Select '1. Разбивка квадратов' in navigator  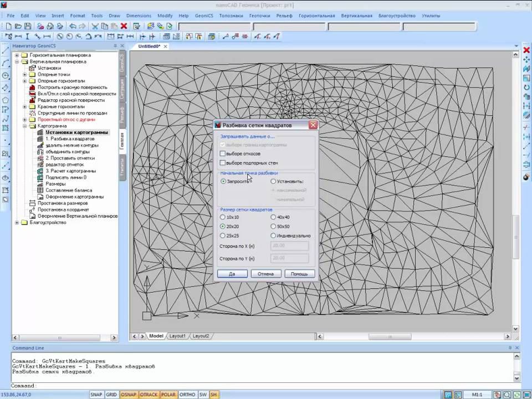pos(70,139)
